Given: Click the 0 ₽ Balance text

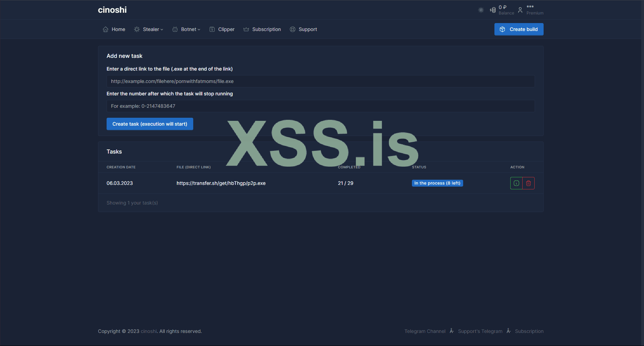Looking at the screenshot, I should point(506,10).
